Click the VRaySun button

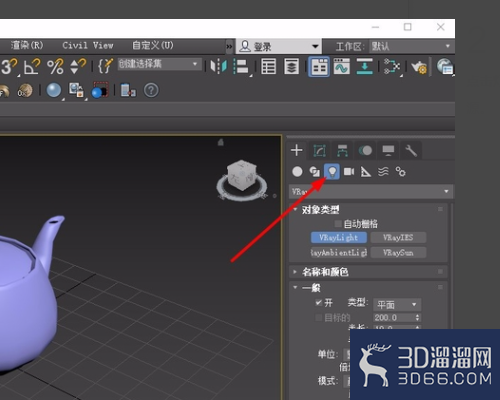pos(398,252)
